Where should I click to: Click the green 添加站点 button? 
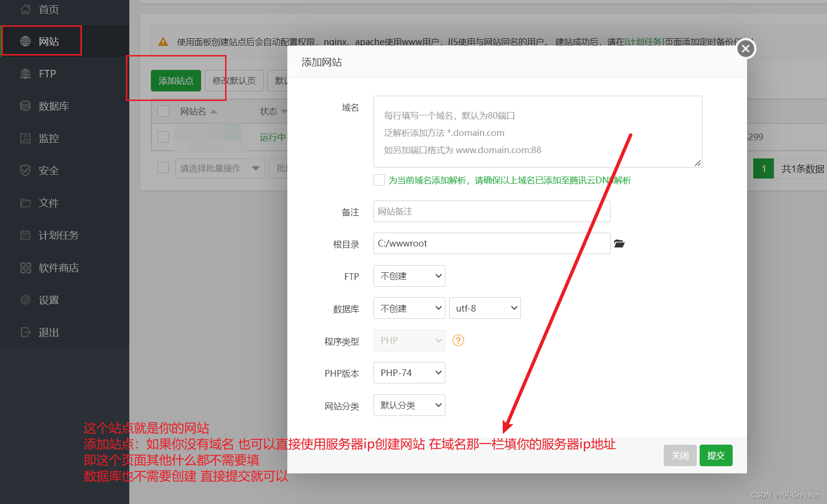(176, 80)
